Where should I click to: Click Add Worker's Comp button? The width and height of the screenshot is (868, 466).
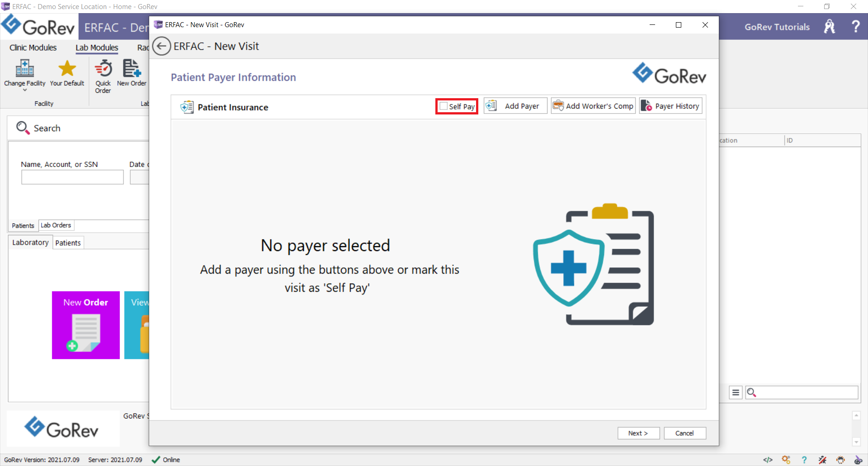pyautogui.click(x=593, y=106)
